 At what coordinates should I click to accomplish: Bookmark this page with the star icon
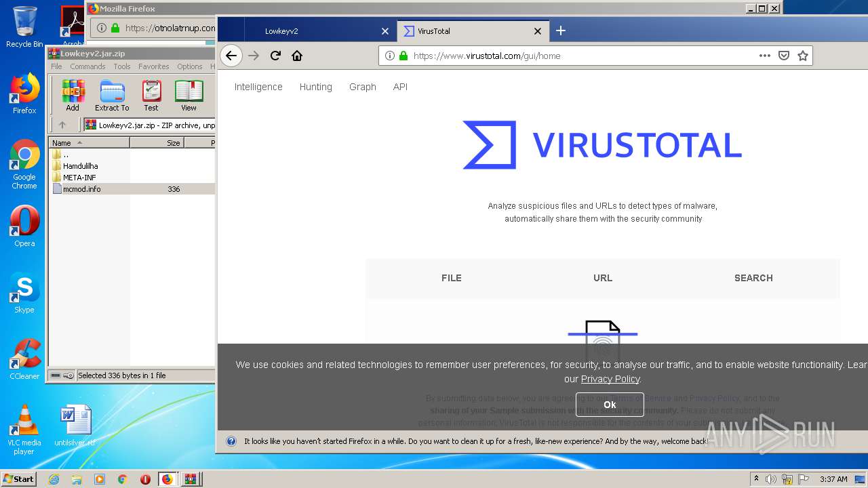coord(803,56)
